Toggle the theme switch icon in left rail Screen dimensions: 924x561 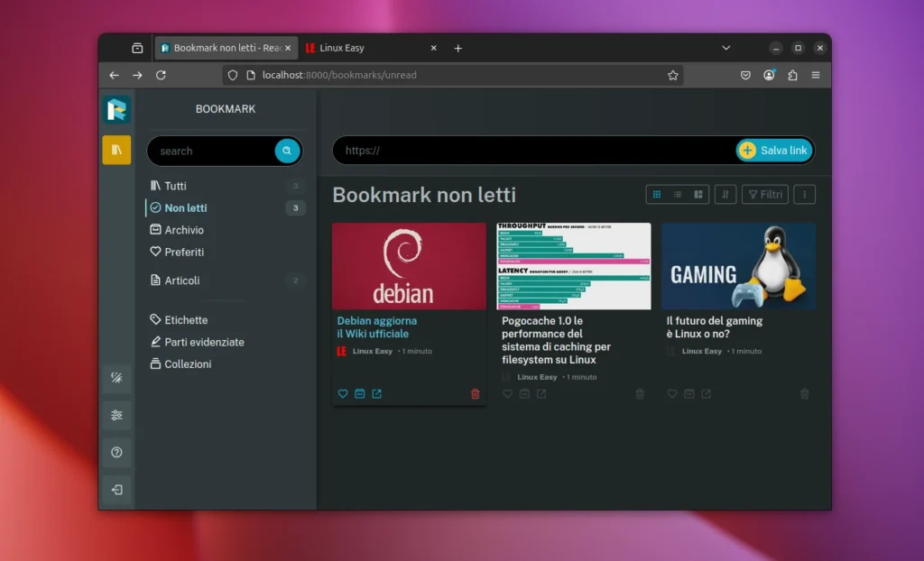coord(116,379)
